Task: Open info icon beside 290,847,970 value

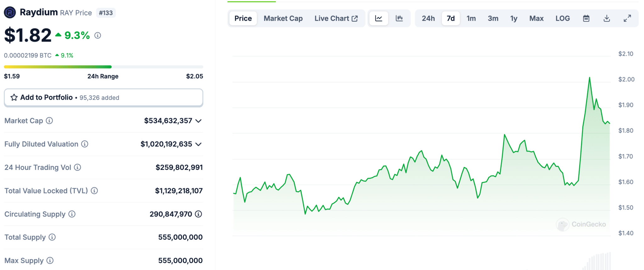Action: [x=198, y=214]
